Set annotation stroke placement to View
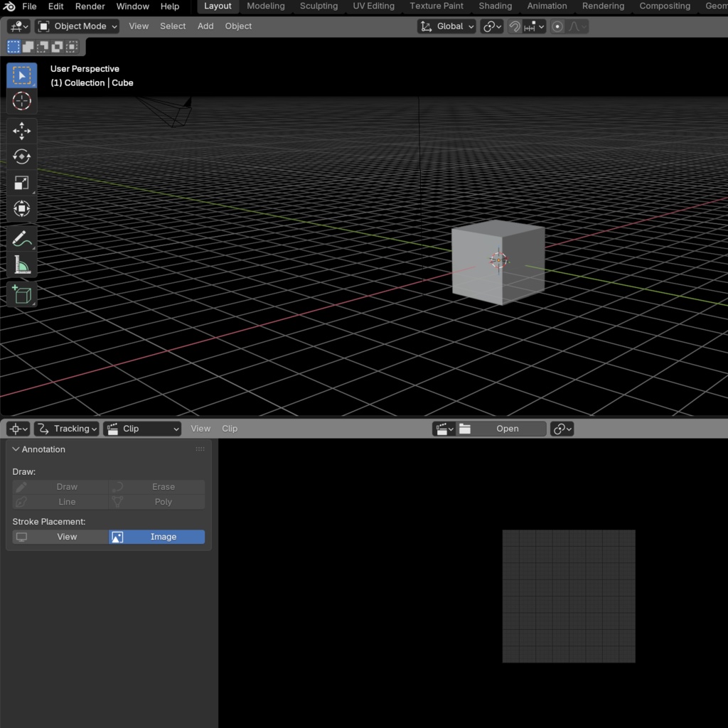728x728 pixels. (60, 537)
